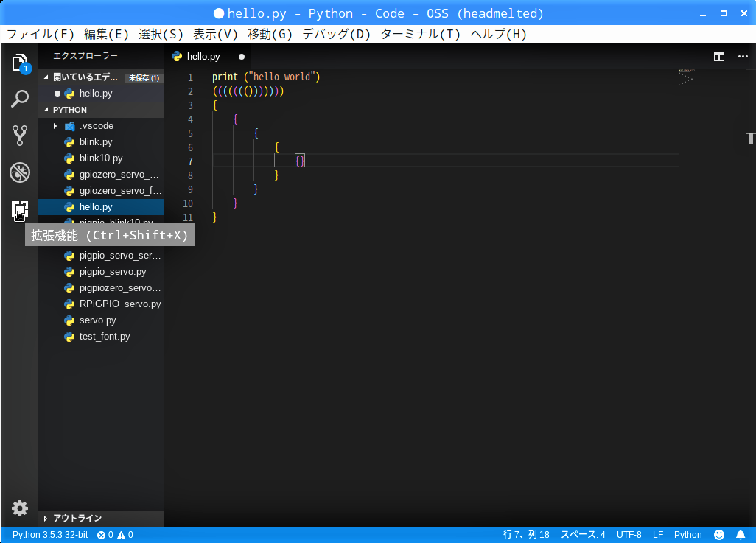The image size is (756, 543).
Task: Select the hello.py editor tab
Action: [x=203, y=57]
